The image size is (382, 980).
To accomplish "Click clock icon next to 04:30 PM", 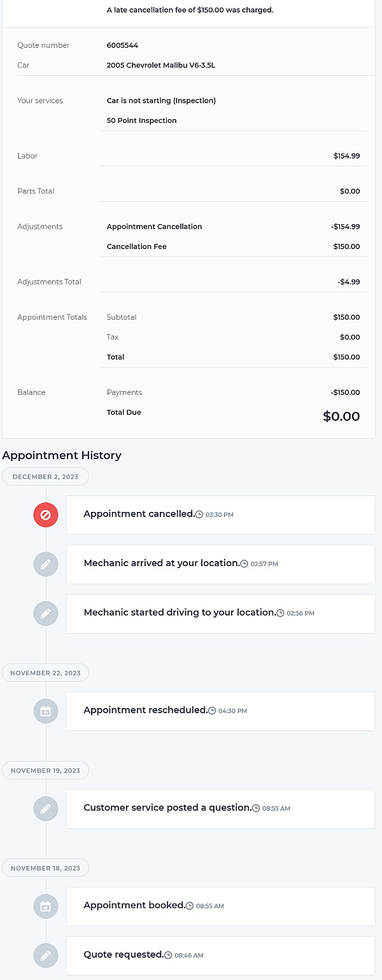I will [212, 711].
